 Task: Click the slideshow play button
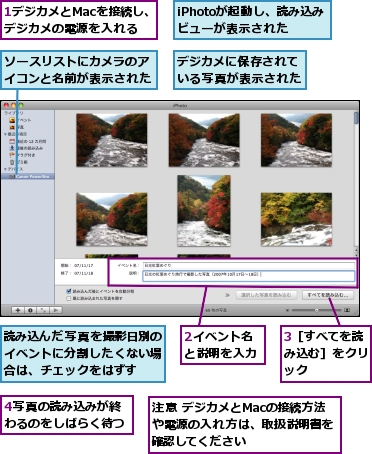tap(56, 310)
